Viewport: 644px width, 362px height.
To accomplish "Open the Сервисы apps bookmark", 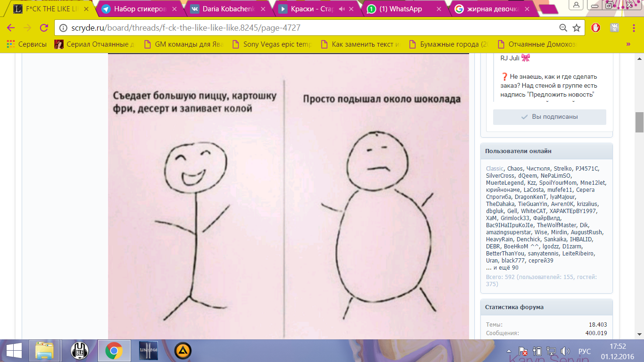I will point(26,44).
